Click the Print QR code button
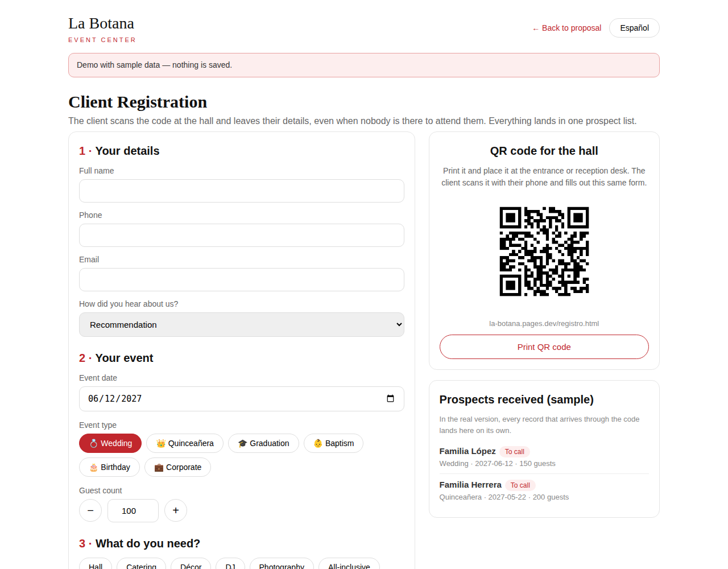The height and width of the screenshot is (569, 728). (x=544, y=347)
